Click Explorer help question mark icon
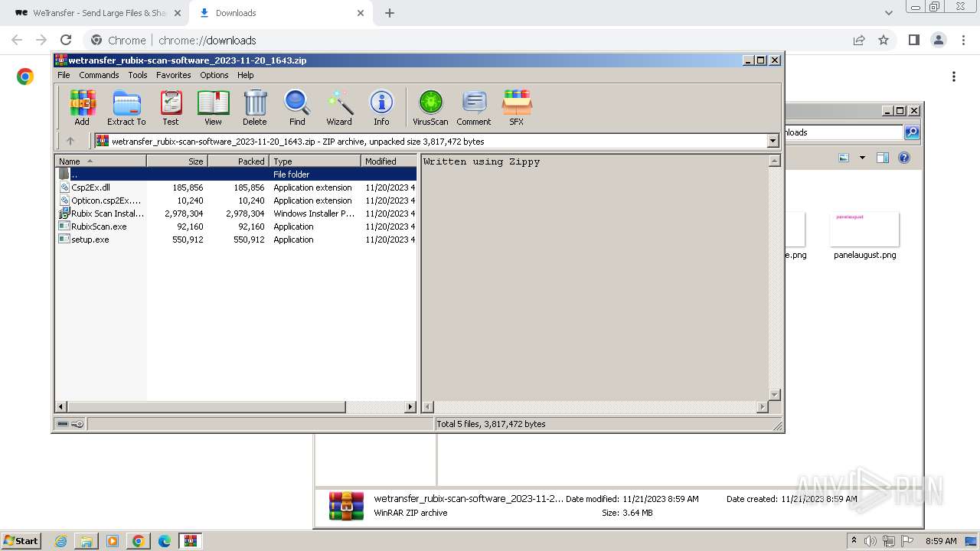The height and width of the screenshot is (551, 980). (904, 158)
